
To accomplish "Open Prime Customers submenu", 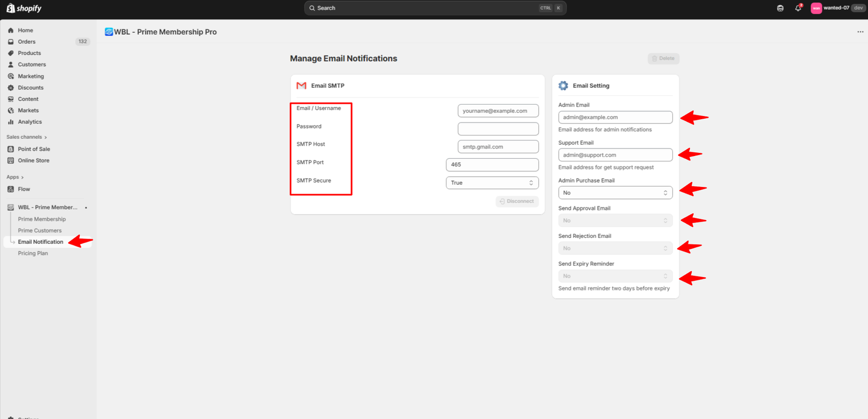I will pos(40,230).
